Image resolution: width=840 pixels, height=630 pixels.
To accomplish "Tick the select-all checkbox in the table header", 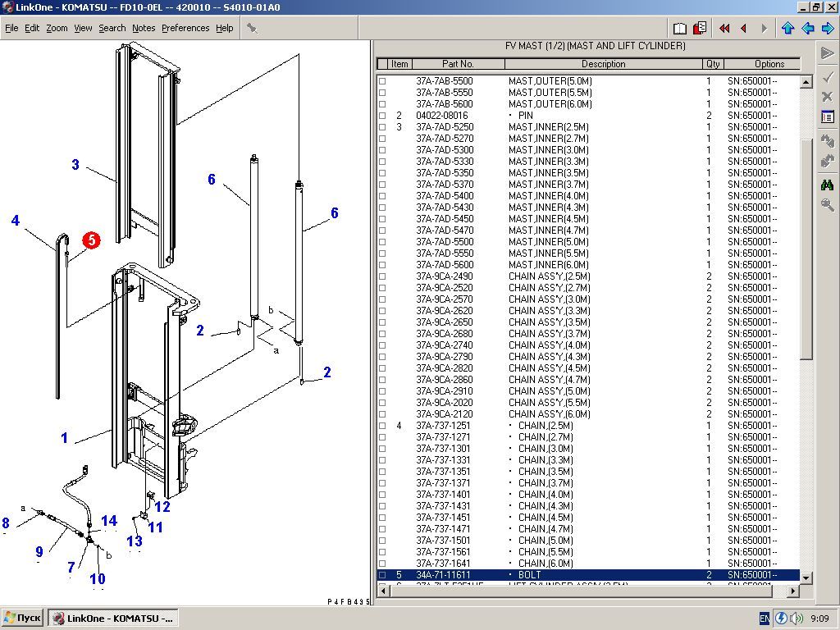I will [x=382, y=64].
